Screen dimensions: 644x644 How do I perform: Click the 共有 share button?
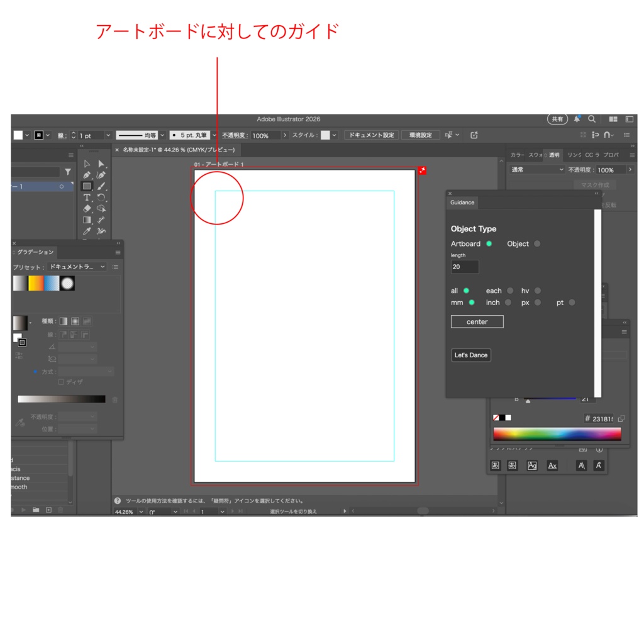click(557, 119)
